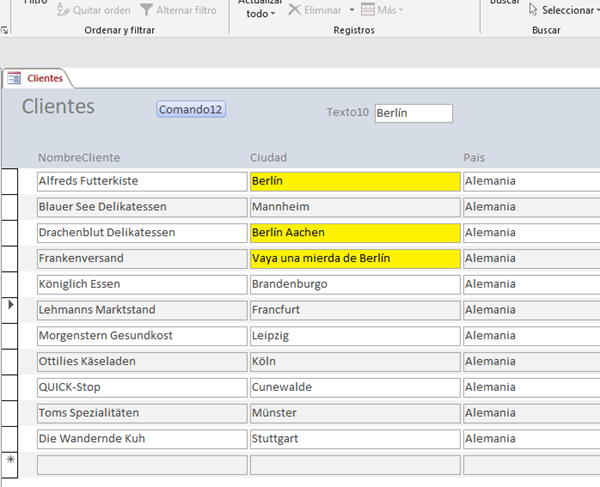Screen dimensions: 600x487
Task: Click the form icon on Clientes tab
Action: coord(15,78)
